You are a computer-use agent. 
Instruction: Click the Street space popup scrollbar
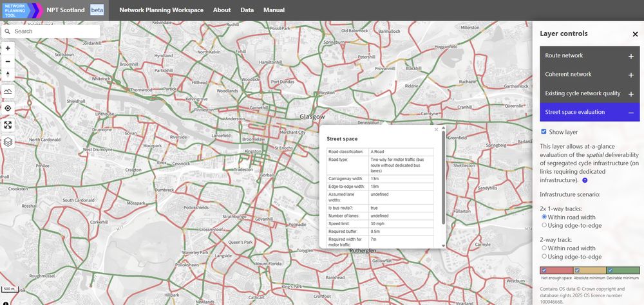tap(443, 178)
